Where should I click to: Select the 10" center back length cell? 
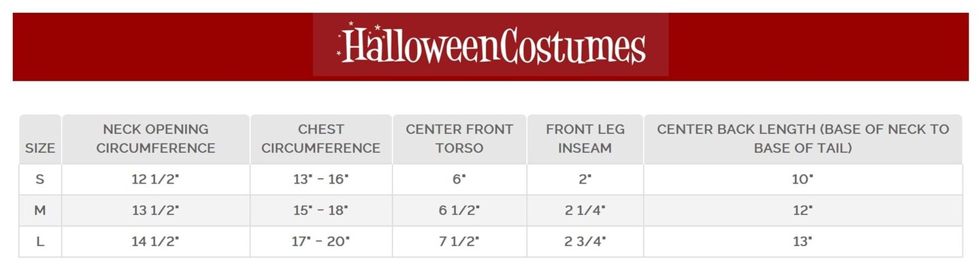pos(803,179)
